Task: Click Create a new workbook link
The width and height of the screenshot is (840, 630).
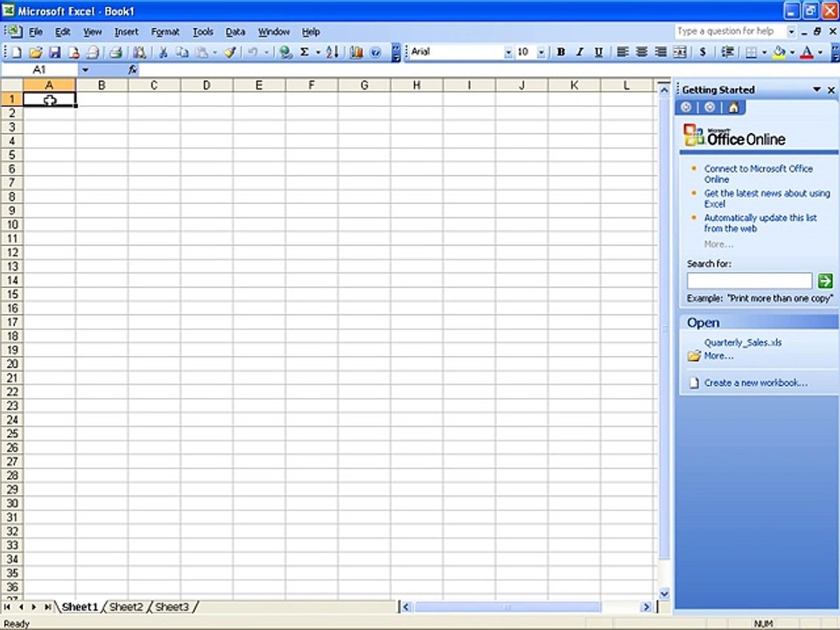Action: point(755,383)
